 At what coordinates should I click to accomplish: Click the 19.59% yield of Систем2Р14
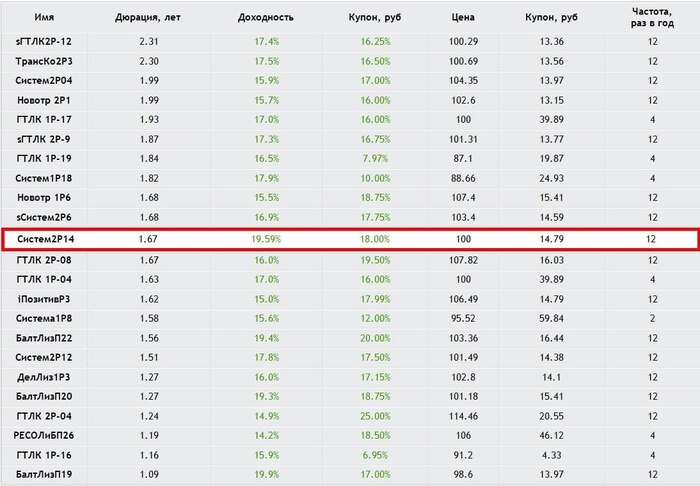(266, 239)
